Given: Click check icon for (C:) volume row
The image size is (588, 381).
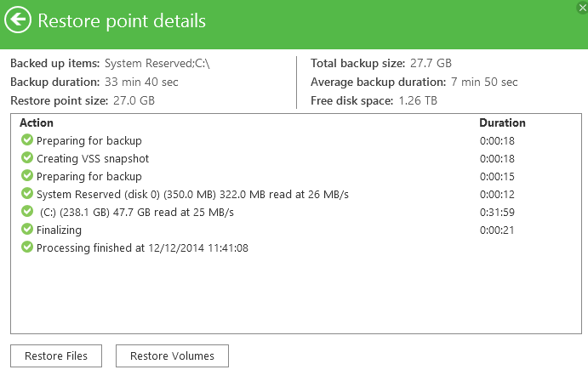Looking at the screenshot, I should (x=27, y=211).
